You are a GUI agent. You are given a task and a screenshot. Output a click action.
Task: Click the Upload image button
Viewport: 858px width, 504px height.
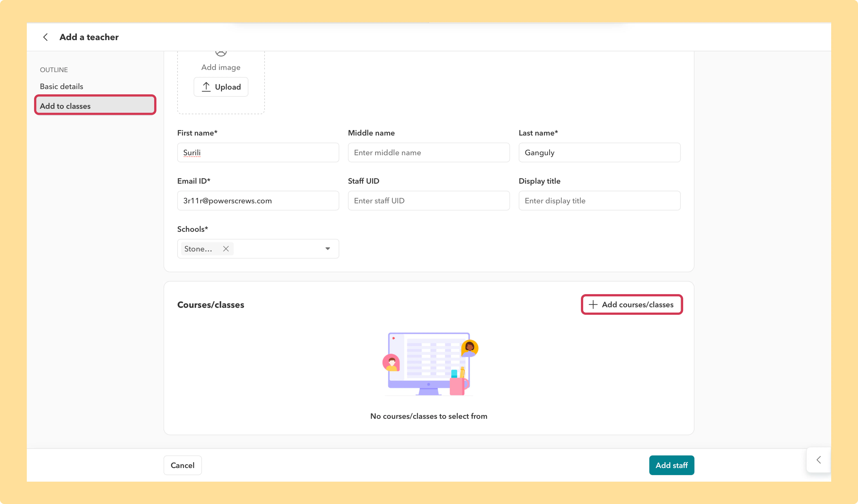221,87
